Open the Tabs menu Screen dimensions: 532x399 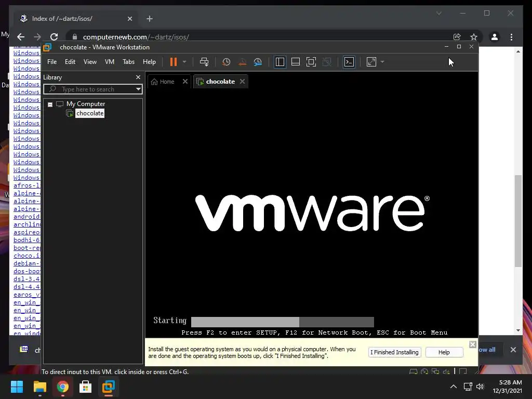(x=129, y=62)
